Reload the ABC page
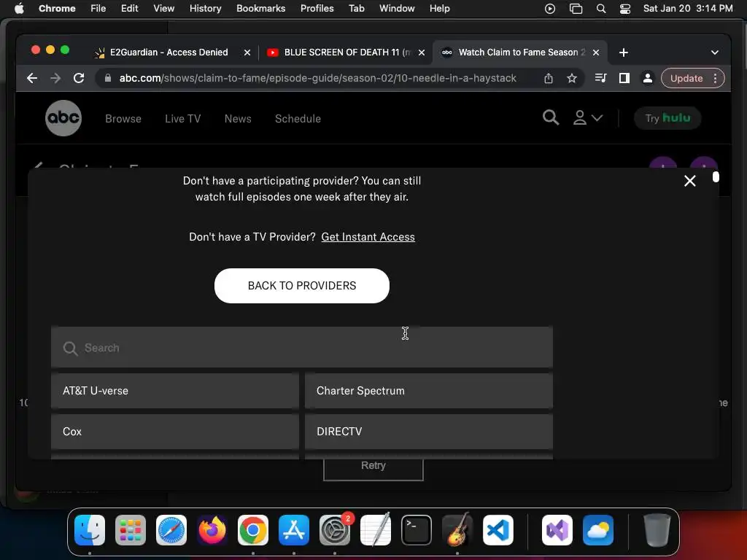 click(79, 78)
